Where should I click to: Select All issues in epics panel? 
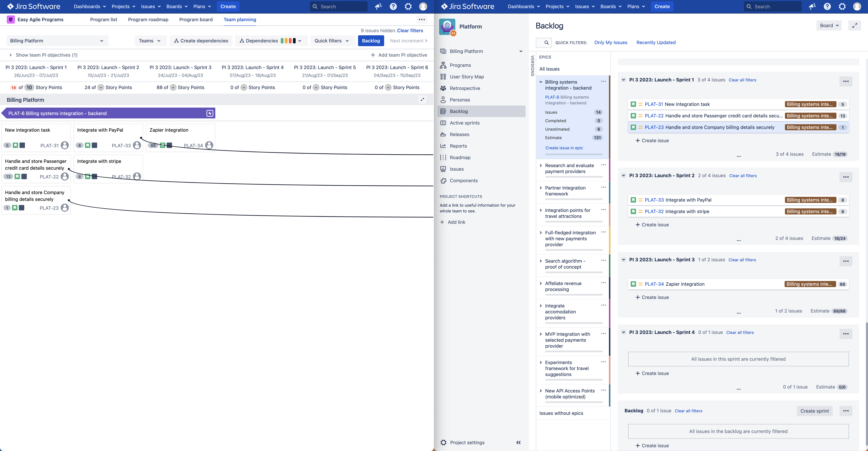[x=549, y=69]
